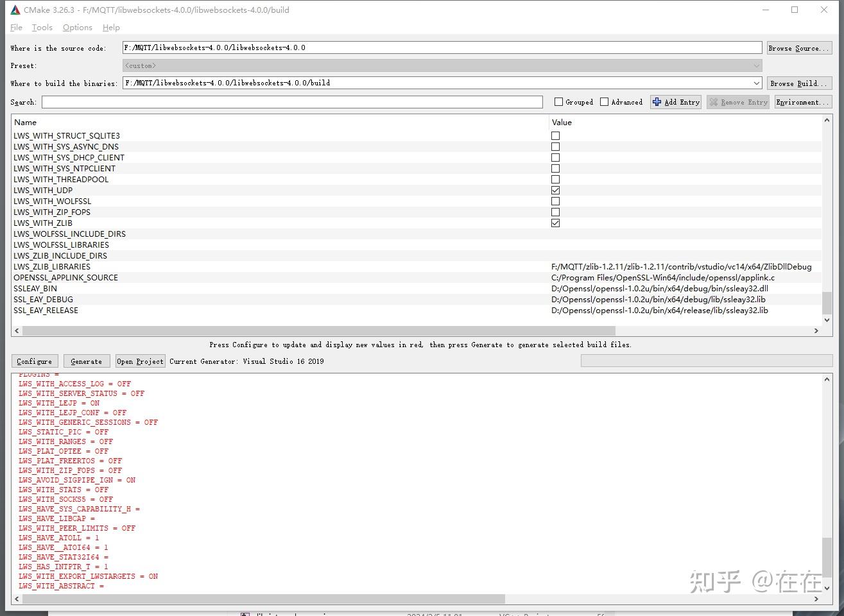Open the Preset dropdown

[755, 65]
